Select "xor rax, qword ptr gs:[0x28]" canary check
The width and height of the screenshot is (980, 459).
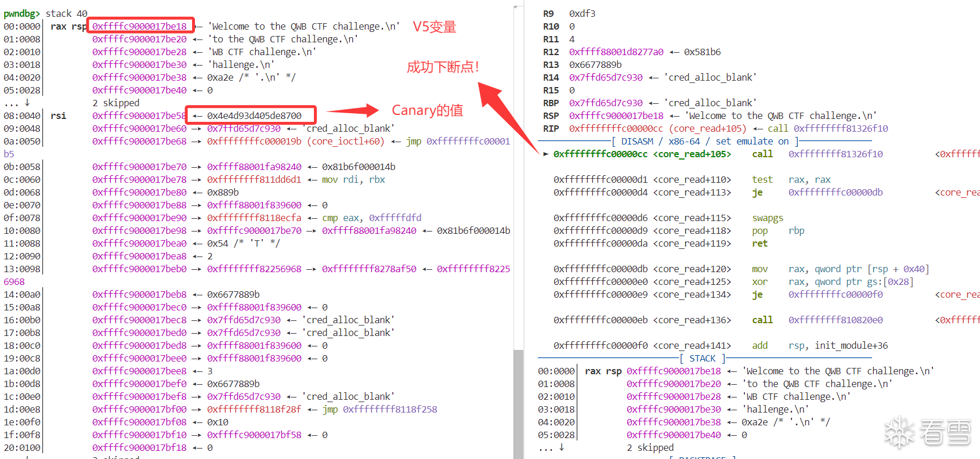click(x=833, y=281)
